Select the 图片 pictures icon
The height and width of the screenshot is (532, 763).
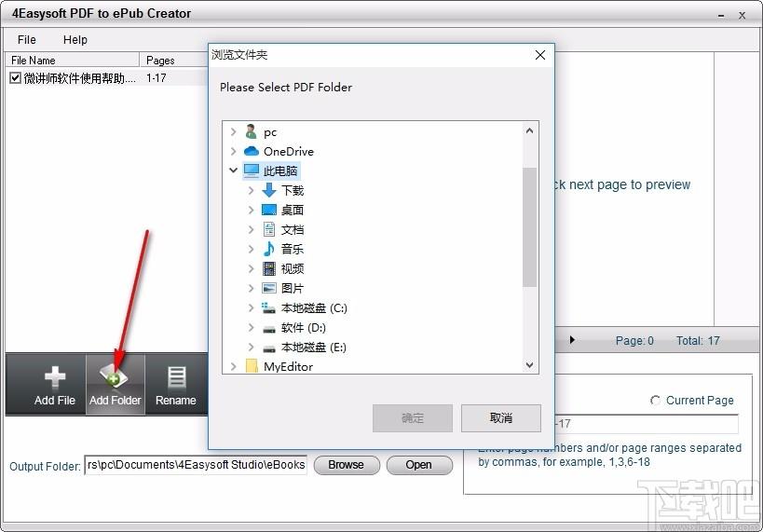pos(269,288)
